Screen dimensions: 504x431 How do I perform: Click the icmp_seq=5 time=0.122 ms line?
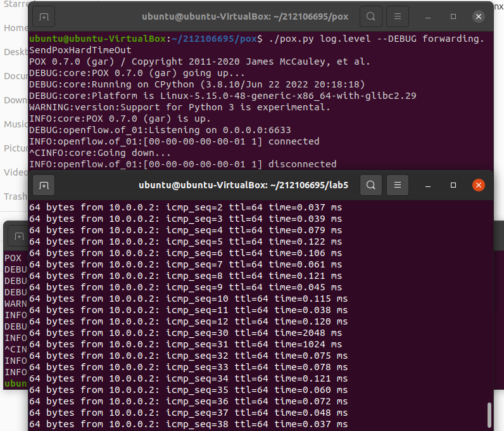click(186, 241)
